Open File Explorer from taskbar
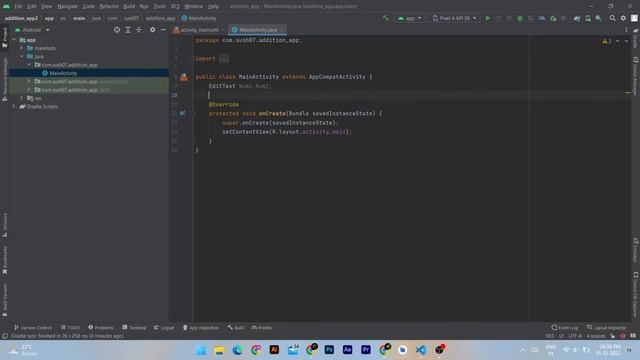Image resolution: width=640 pixels, height=360 pixels. (219, 350)
